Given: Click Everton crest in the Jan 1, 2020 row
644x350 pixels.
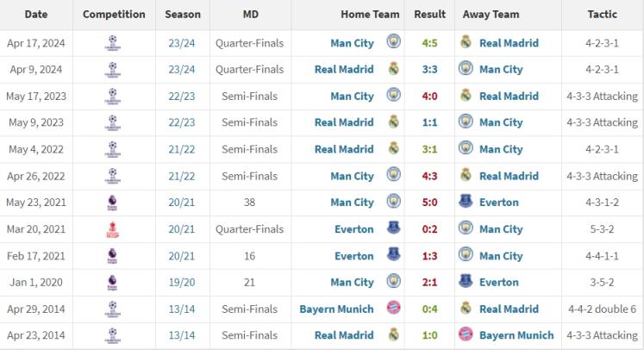Looking at the screenshot, I should [x=466, y=281].
